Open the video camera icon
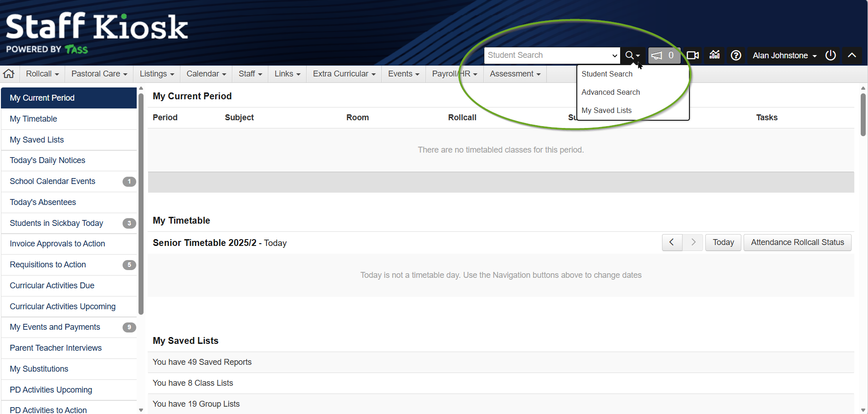The height and width of the screenshot is (414, 868). 693,56
